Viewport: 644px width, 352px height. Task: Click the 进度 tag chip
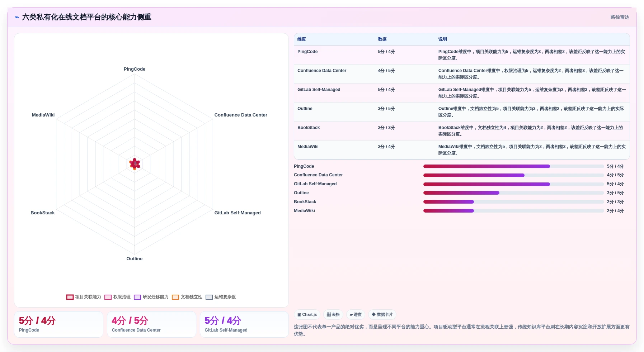pos(356,315)
